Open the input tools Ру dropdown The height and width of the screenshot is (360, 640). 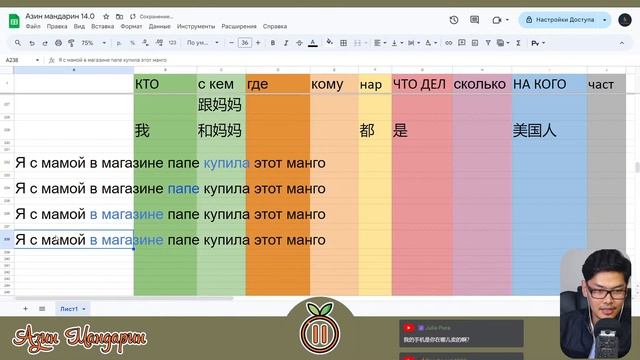538,43
